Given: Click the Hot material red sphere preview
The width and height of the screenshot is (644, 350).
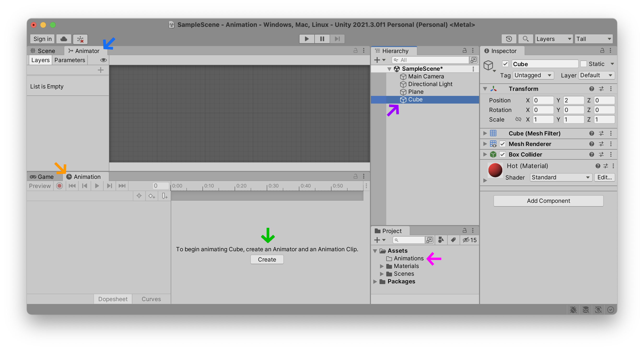Looking at the screenshot, I should [495, 170].
